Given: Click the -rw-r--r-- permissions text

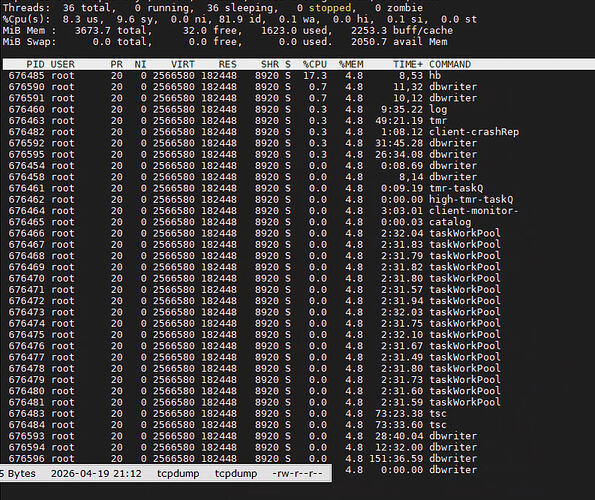Looking at the screenshot, I should pos(297,473).
